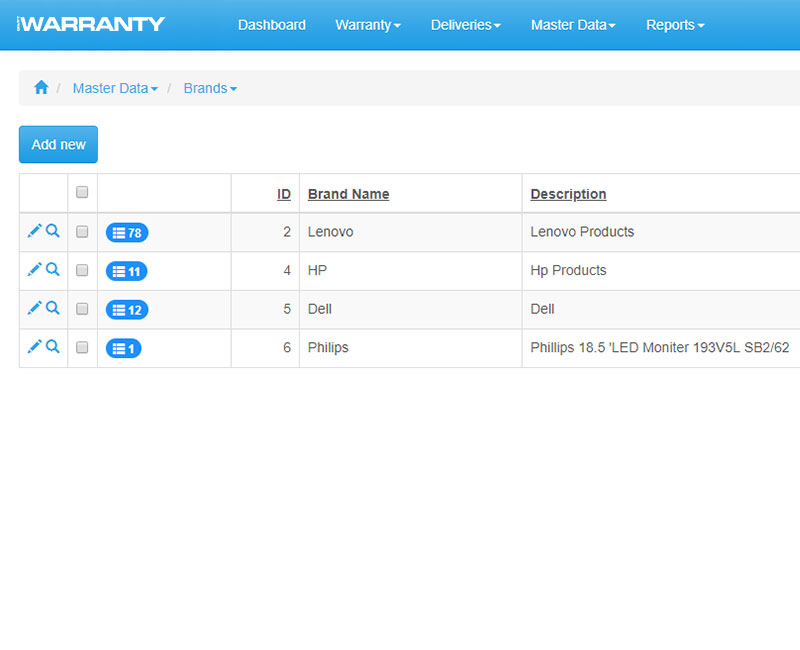Check the Lenovo row checkbox
Viewport: 800px width, 650px height.
(x=82, y=232)
